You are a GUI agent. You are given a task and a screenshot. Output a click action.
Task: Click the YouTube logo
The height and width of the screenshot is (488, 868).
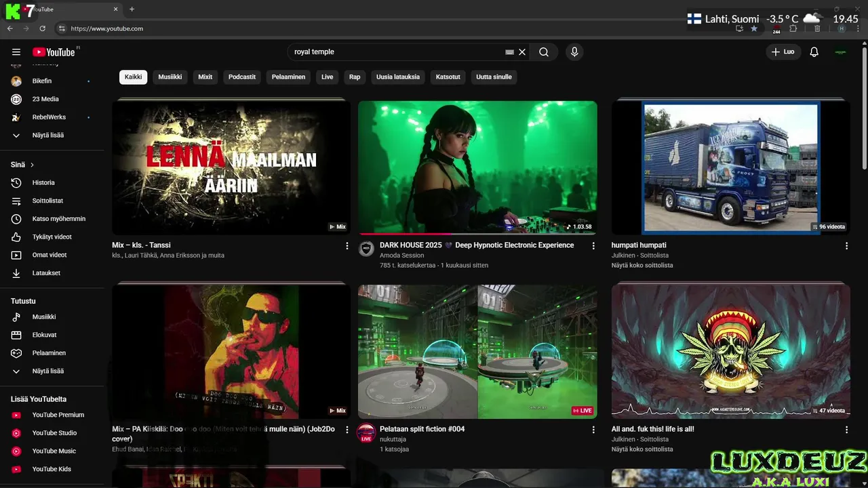point(54,52)
